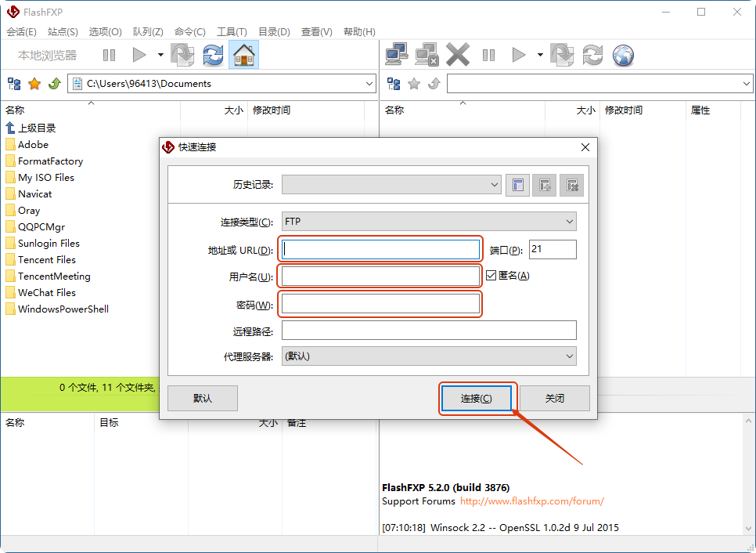This screenshot has height=553, width=756.
Task: Open the 命令(C) menu
Action: [x=190, y=32]
